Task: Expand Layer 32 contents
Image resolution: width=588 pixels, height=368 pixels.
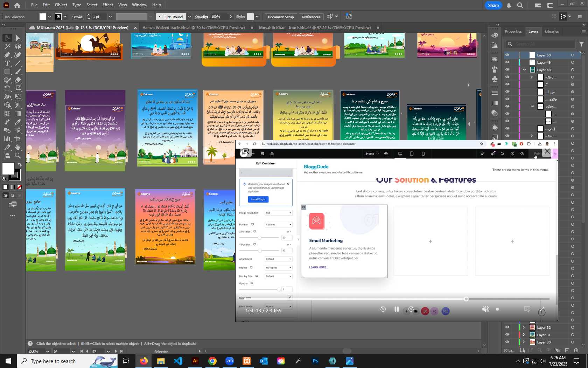Action: point(524,327)
